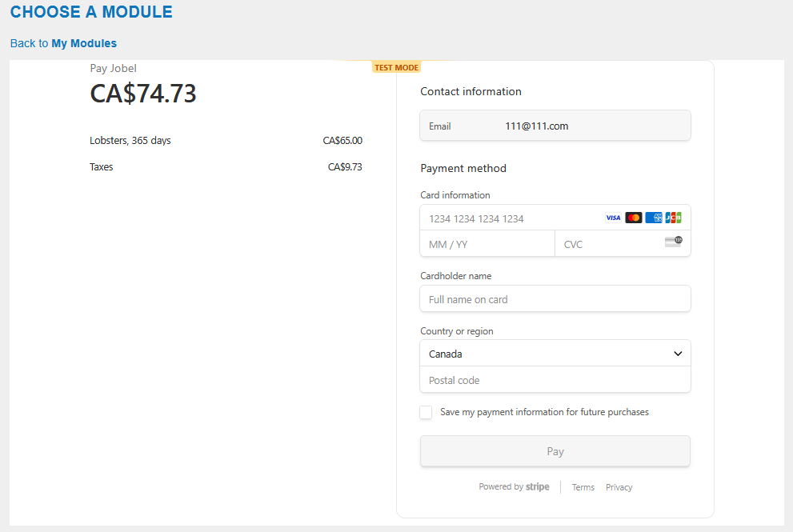Click the card number input field

tap(512, 218)
